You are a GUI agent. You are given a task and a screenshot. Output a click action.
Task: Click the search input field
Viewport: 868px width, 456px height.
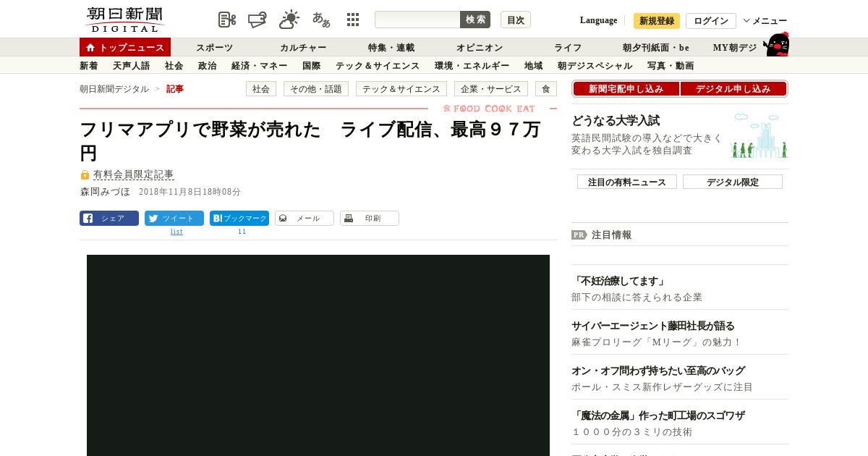417,20
